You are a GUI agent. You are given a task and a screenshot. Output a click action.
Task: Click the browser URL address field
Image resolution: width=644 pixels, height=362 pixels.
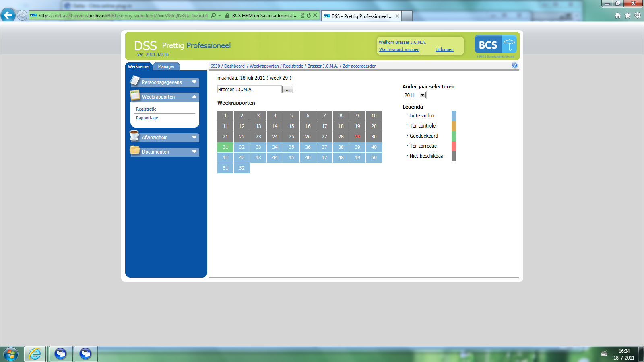[123, 16]
